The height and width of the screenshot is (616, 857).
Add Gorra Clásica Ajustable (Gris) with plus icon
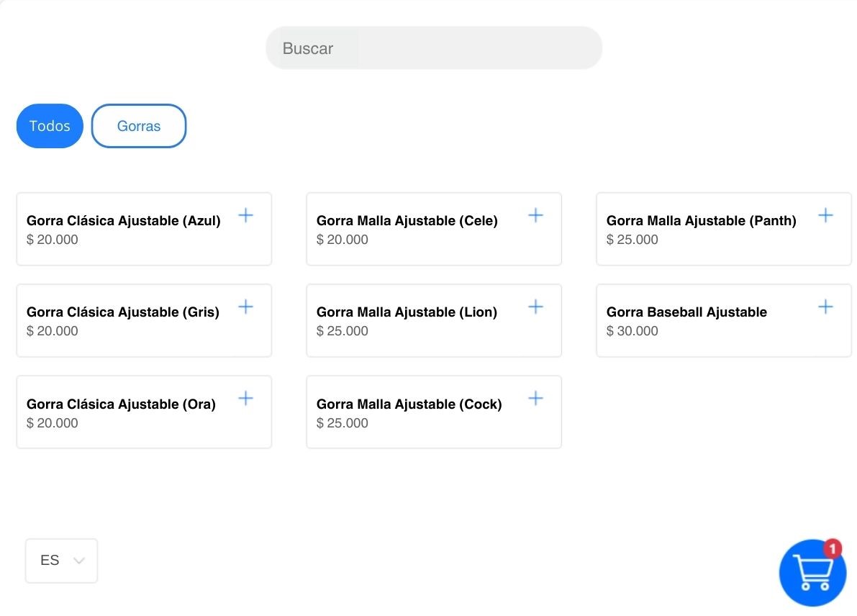[246, 307]
